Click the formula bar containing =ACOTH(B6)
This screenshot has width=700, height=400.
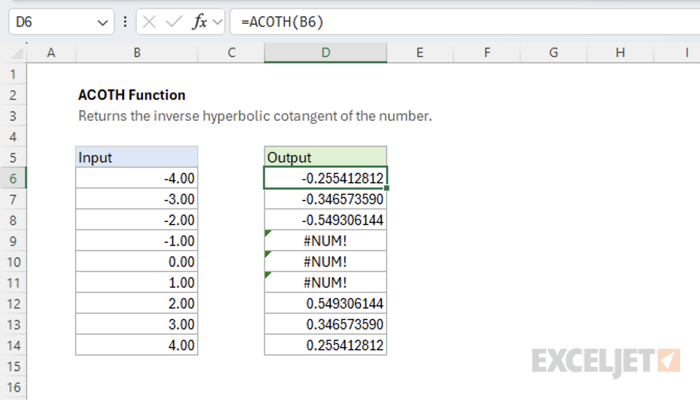pyautogui.click(x=465, y=22)
